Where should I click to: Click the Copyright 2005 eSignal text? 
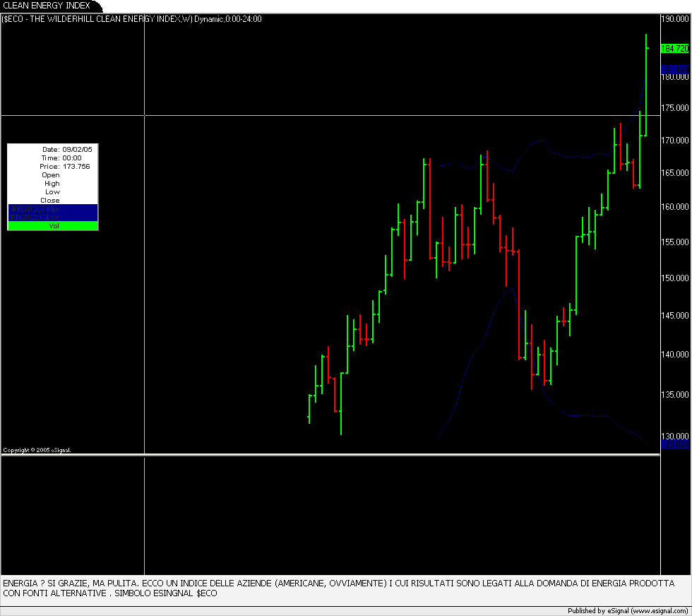point(37,450)
